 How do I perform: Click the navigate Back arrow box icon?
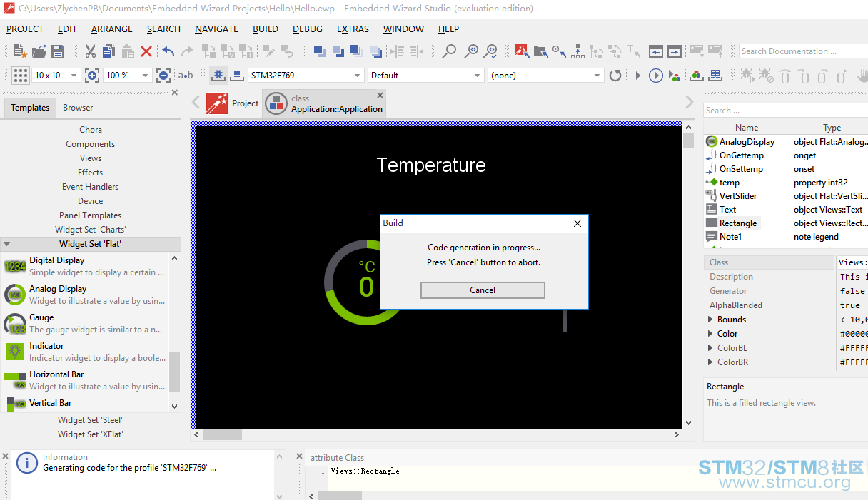[x=656, y=51]
